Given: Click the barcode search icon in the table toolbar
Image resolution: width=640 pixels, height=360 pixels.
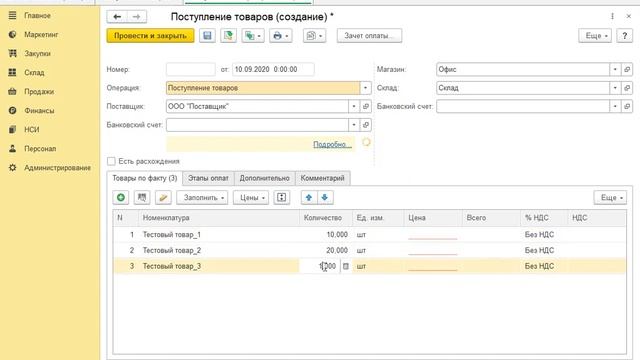Looking at the screenshot, I should tap(142, 198).
